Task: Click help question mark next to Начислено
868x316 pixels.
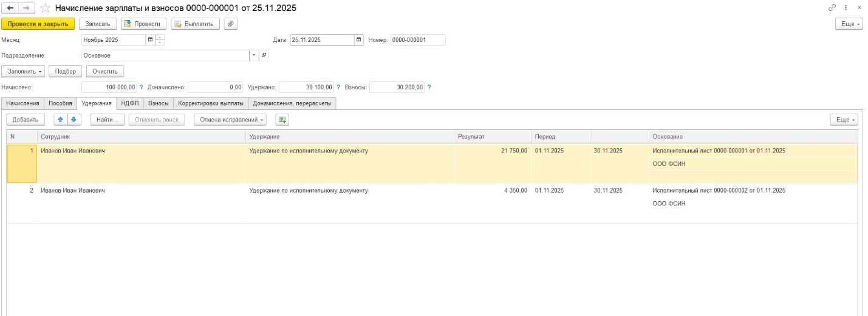Action: pos(141,88)
